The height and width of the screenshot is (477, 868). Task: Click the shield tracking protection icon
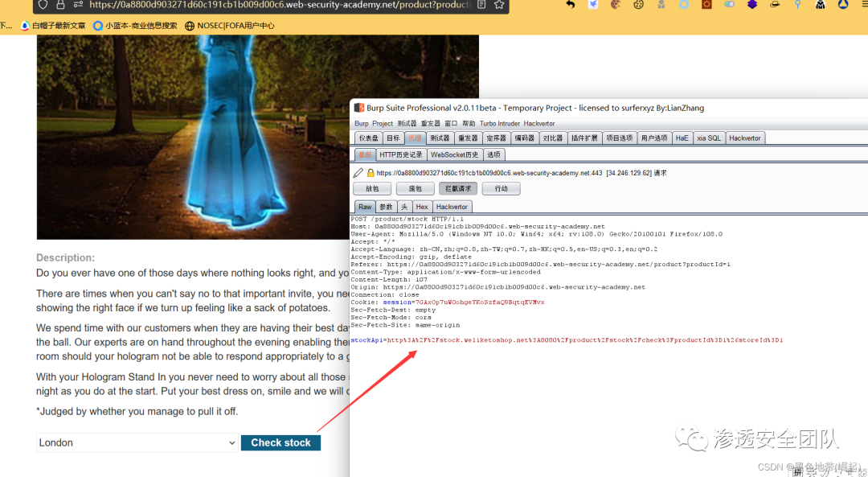click(43, 5)
